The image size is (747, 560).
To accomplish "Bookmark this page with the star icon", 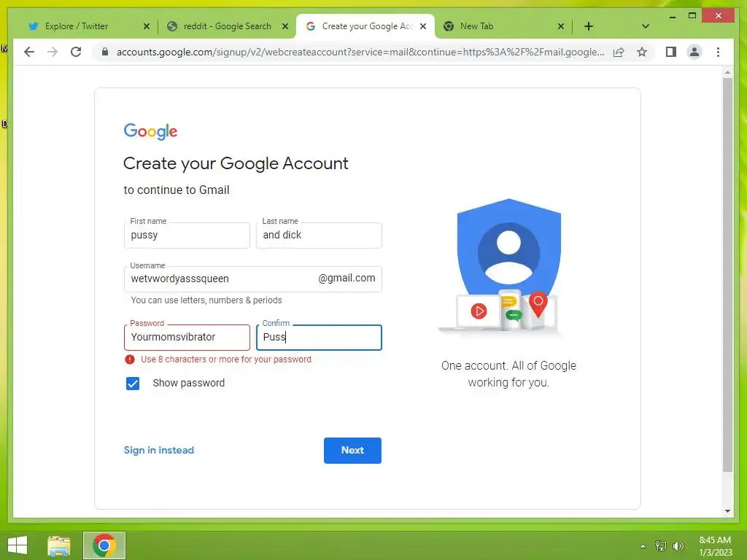I will [x=642, y=52].
